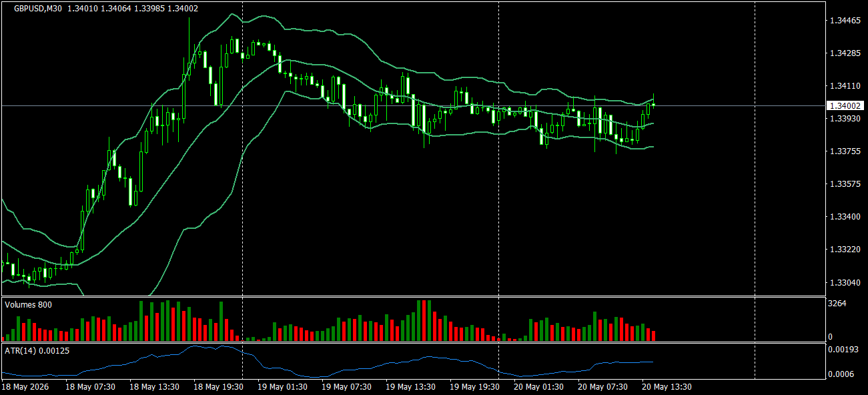Click the 20 May 13:30 time label
This screenshot has width=868, height=395.
point(667,387)
